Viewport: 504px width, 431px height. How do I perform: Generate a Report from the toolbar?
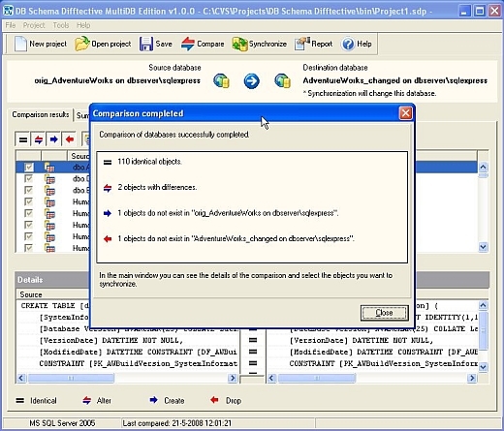click(x=313, y=44)
